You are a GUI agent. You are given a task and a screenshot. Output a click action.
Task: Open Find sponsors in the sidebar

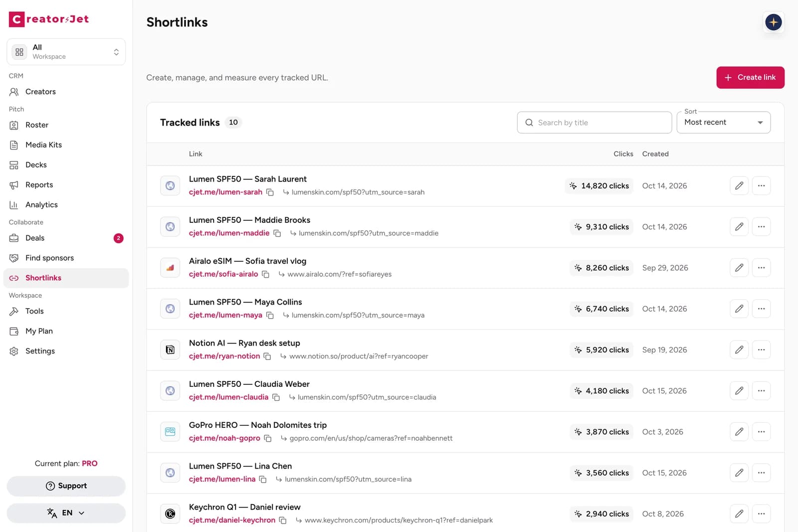tap(66, 258)
